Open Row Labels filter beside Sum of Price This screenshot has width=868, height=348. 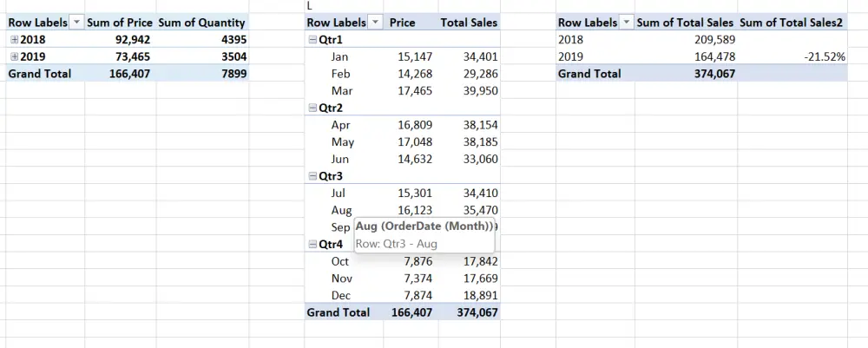76,23
